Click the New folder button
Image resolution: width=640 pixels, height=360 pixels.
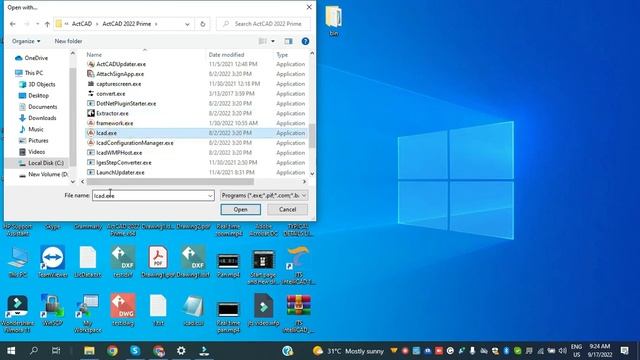pos(68,41)
